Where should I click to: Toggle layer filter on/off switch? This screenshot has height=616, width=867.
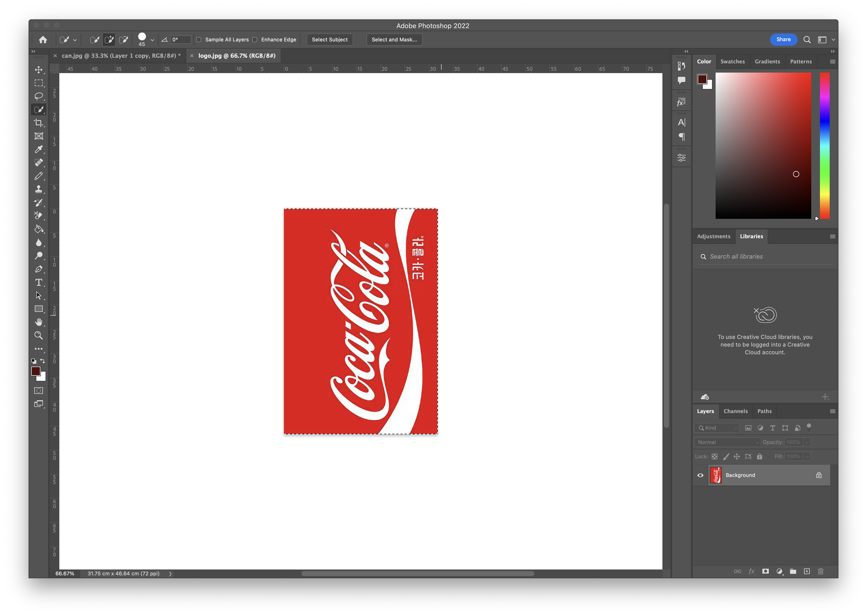tap(809, 427)
